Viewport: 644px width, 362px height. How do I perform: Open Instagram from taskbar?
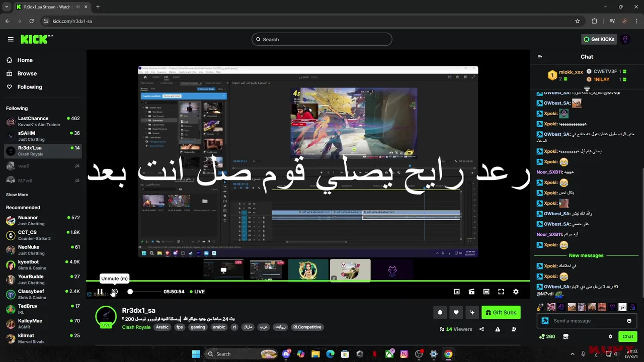(404, 354)
